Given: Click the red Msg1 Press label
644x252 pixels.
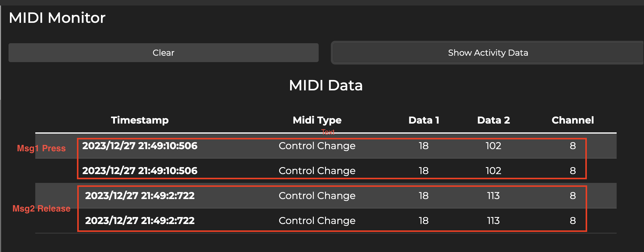Looking at the screenshot, I should point(41,148).
